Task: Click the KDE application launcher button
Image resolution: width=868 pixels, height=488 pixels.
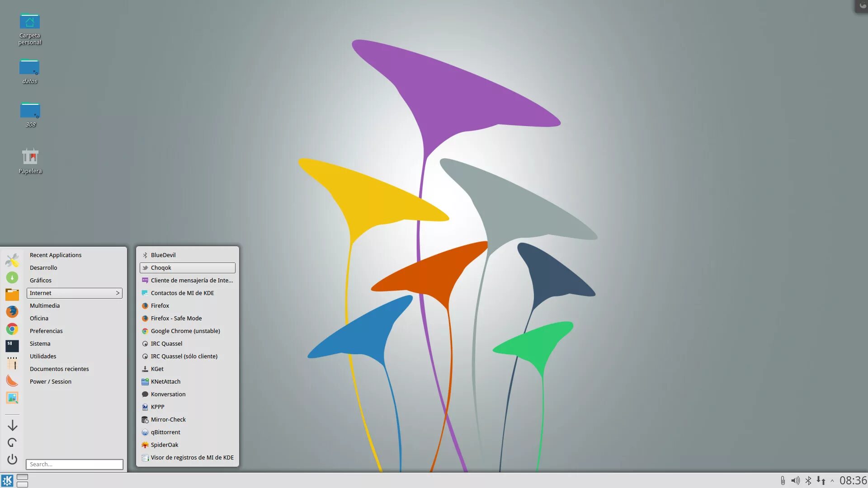Action: pos(7,480)
